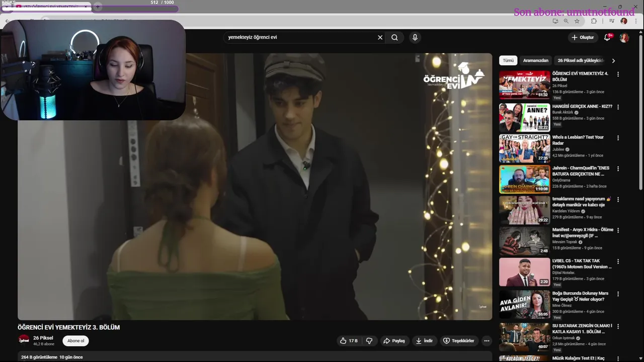The width and height of the screenshot is (644, 362).
Task: Open more actions ellipsis under video
Action: click(487, 341)
